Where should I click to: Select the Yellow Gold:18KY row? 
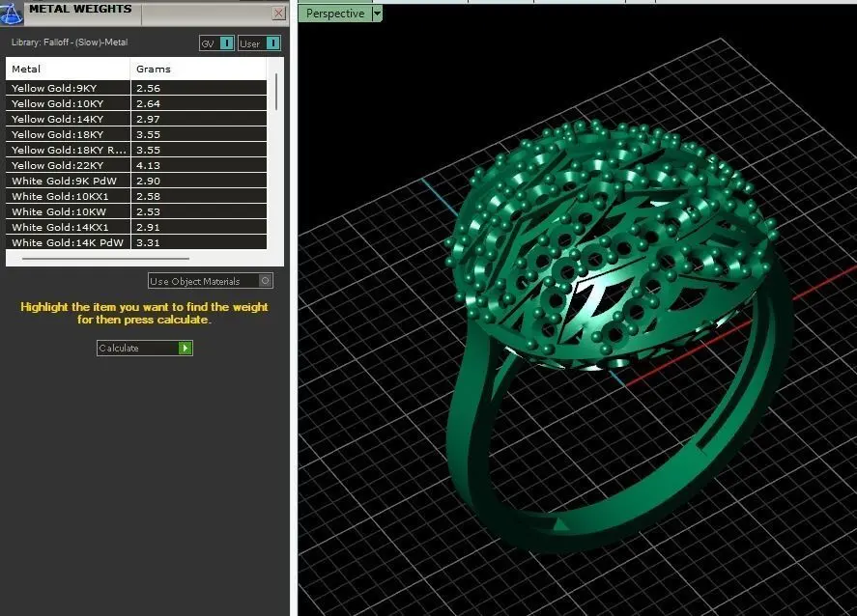(136, 134)
